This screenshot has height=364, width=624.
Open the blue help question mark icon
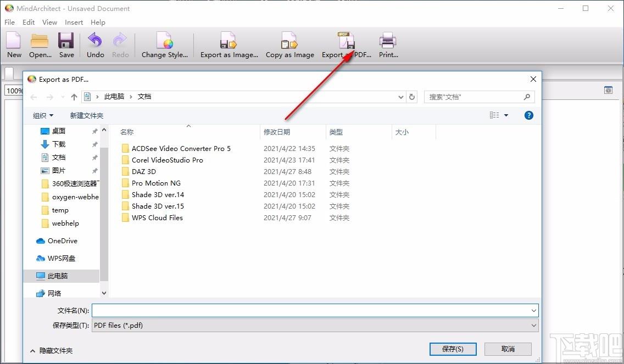(528, 115)
